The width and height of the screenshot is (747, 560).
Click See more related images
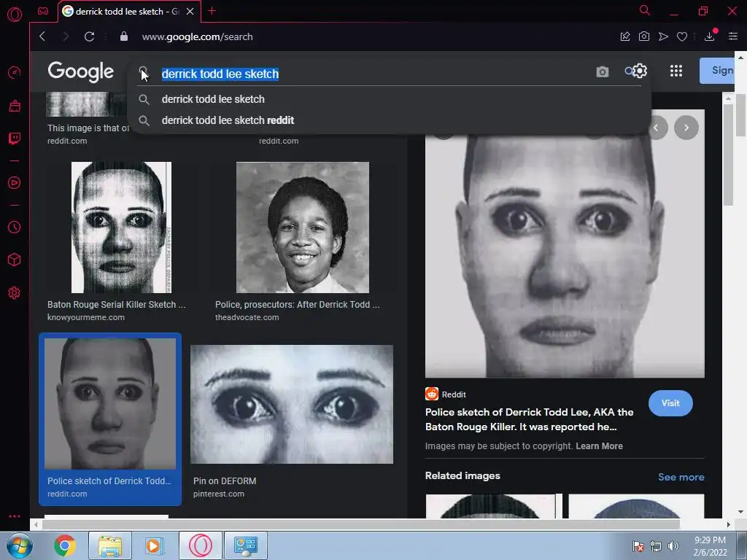[x=681, y=477]
